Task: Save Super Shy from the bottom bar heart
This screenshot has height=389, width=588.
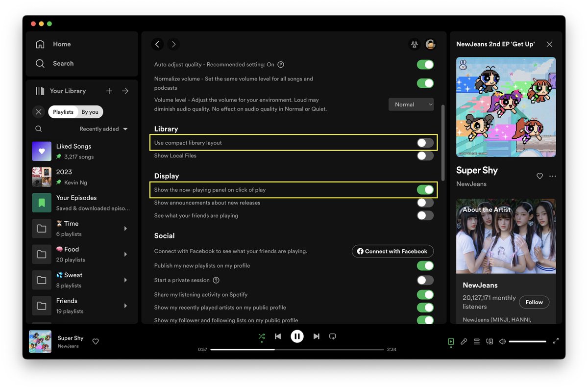Action: 96,341
